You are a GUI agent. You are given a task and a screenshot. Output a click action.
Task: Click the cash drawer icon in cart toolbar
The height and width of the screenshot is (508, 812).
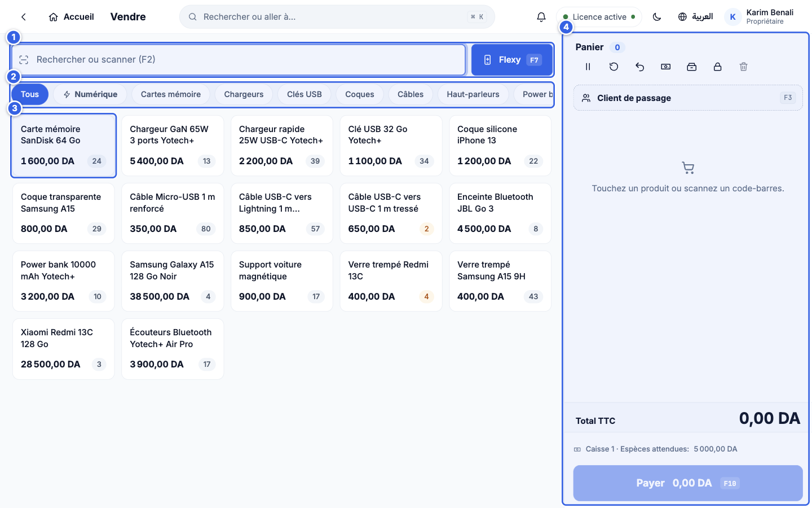pos(691,67)
